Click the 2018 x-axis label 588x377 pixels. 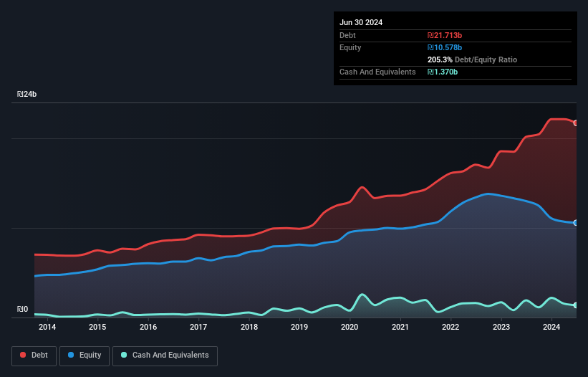click(x=249, y=327)
